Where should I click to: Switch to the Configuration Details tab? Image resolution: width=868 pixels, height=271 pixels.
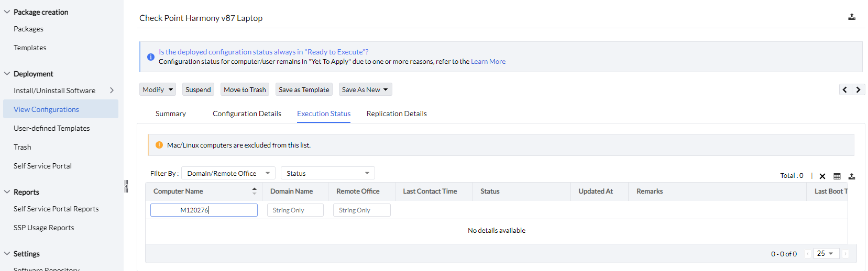(247, 114)
